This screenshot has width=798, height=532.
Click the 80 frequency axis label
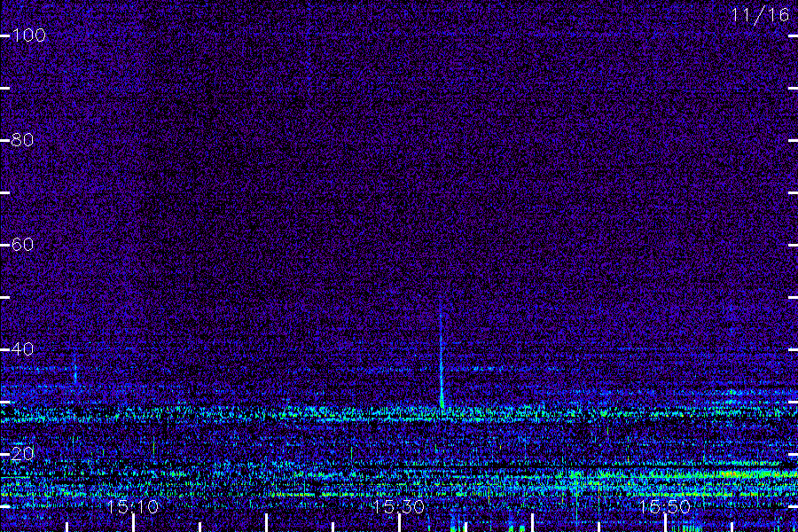(22, 140)
